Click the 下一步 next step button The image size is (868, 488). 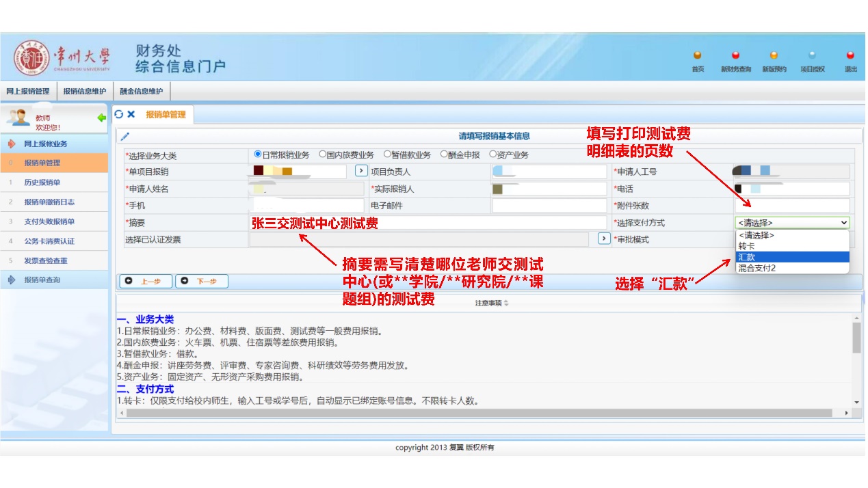tap(202, 281)
